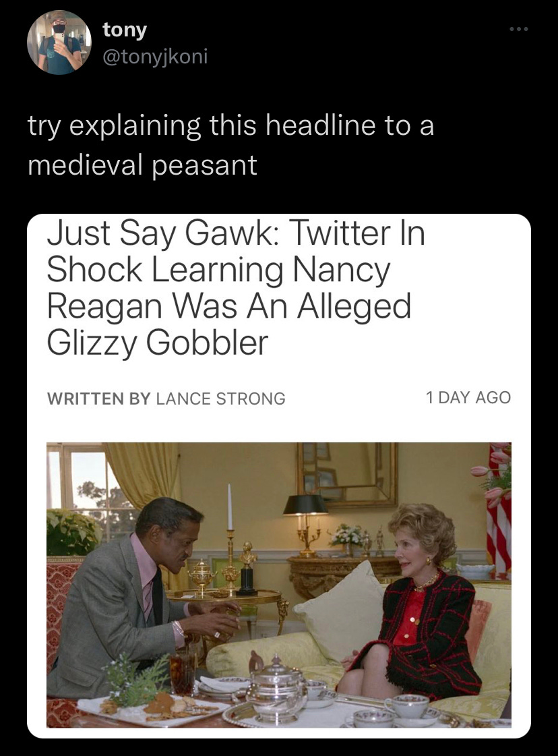The width and height of the screenshot is (558, 756).
Task: Open the three-dot more options menu
Action: [x=519, y=30]
